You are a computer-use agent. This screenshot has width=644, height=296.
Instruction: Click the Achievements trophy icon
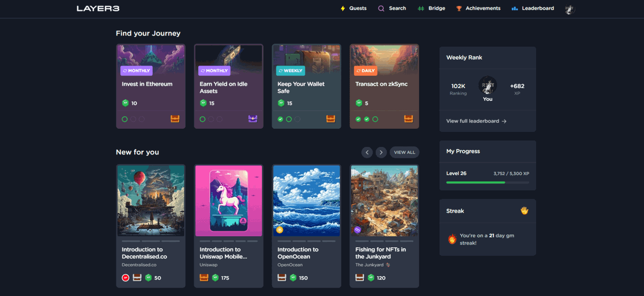click(459, 9)
